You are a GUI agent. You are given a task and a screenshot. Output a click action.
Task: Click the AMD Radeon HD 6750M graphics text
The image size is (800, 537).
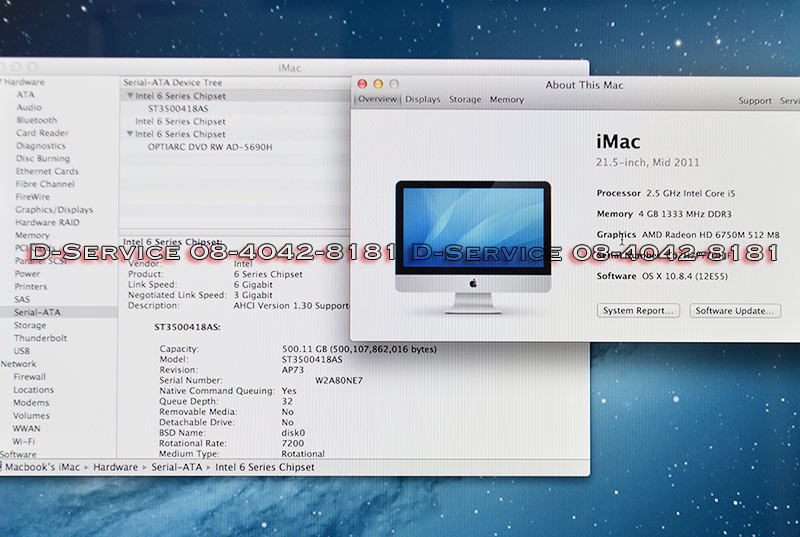point(711,235)
